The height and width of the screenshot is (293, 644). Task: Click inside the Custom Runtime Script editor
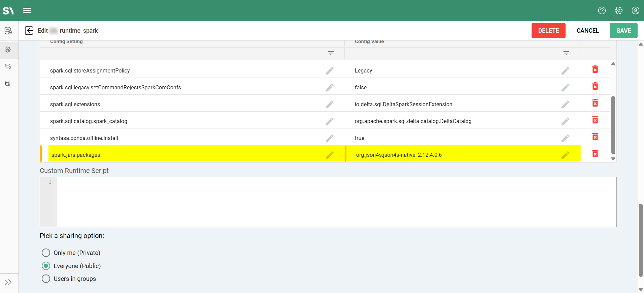[x=336, y=202]
